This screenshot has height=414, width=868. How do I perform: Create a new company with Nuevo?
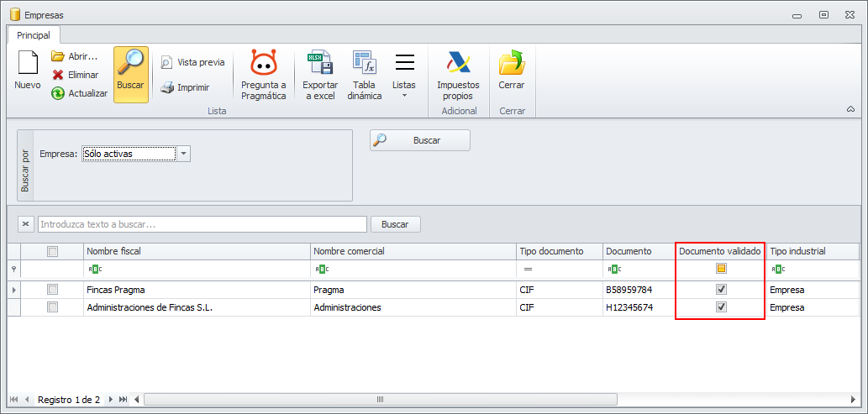(x=27, y=70)
